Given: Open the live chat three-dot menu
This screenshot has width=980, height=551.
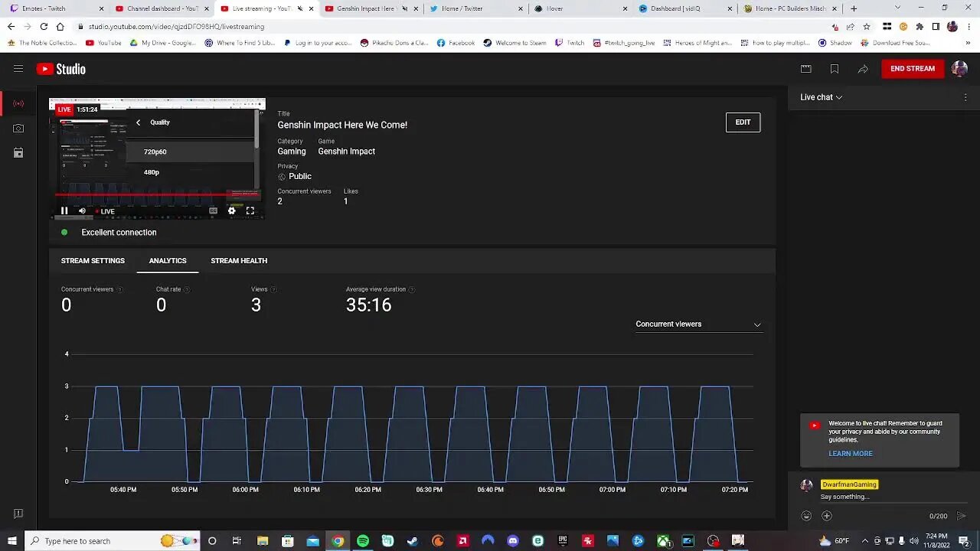Looking at the screenshot, I should pos(965,98).
